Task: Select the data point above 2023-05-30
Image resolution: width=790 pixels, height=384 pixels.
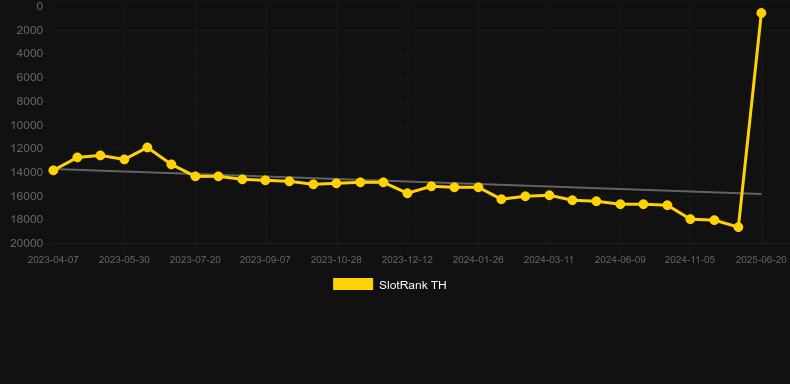Action: click(x=124, y=159)
